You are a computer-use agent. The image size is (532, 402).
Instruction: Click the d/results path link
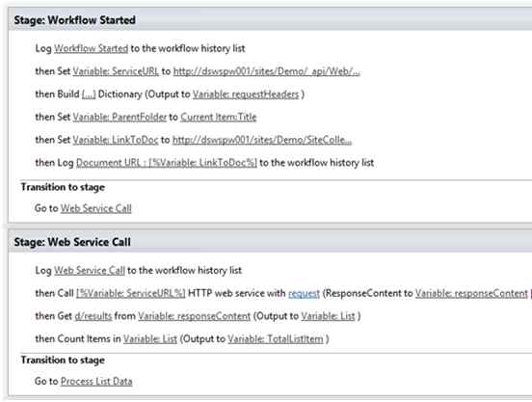click(x=93, y=316)
